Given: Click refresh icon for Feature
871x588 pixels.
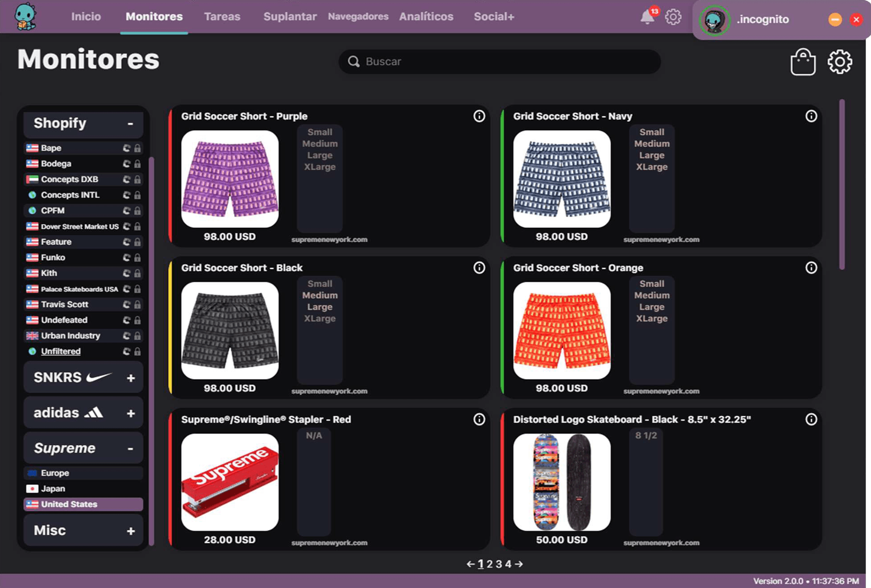Looking at the screenshot, I should pos(127,242).
